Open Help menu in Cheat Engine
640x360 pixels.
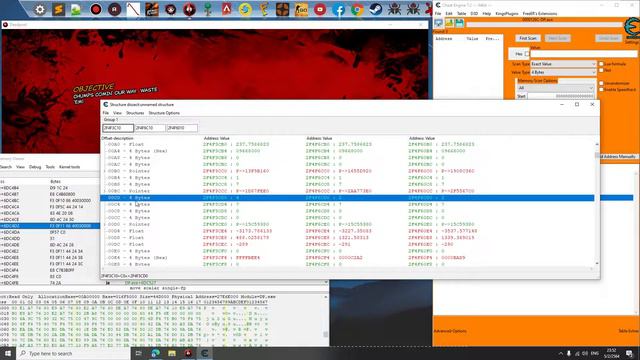pyautogui.click(x=487, y=13)
